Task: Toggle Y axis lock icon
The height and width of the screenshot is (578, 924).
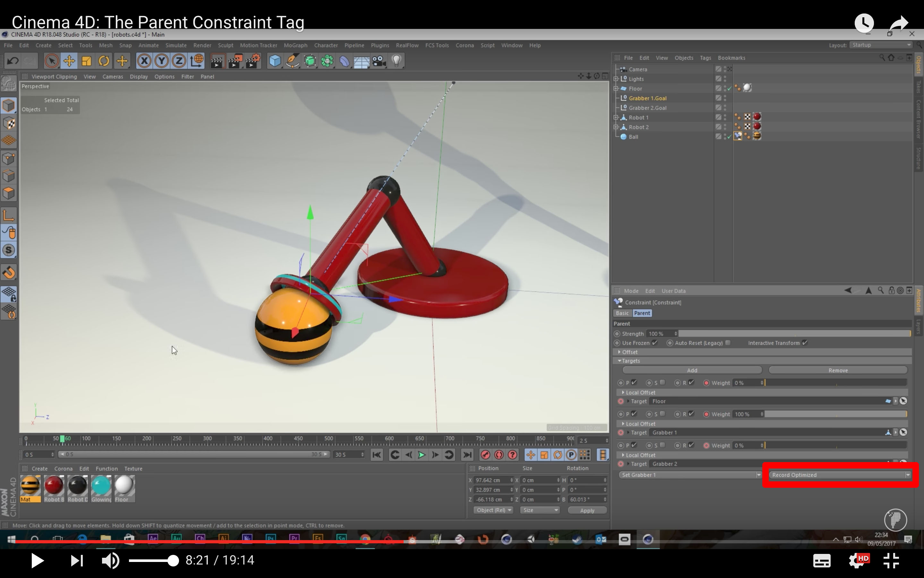Action: [161, 61]
